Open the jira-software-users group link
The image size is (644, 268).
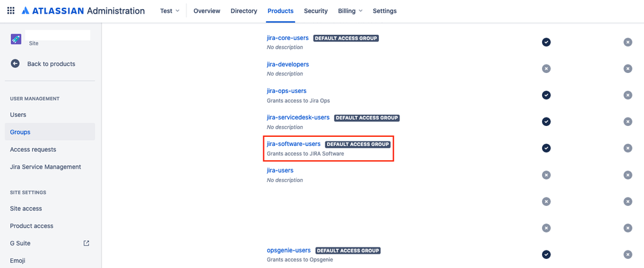(294, 144)
